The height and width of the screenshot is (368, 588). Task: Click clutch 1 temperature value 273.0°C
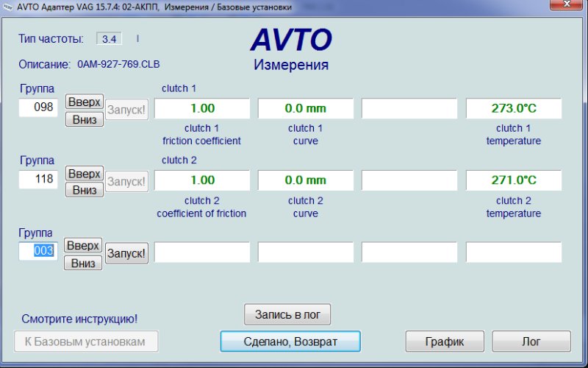click(x=514, y=108)
